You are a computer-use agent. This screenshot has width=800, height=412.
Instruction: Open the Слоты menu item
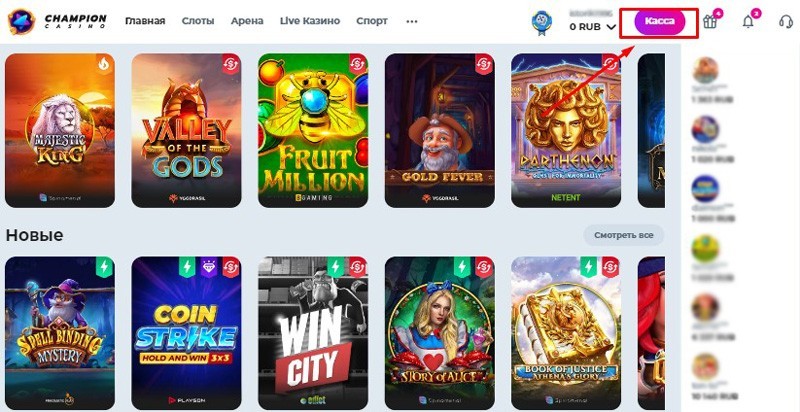(x=198, y=21)
